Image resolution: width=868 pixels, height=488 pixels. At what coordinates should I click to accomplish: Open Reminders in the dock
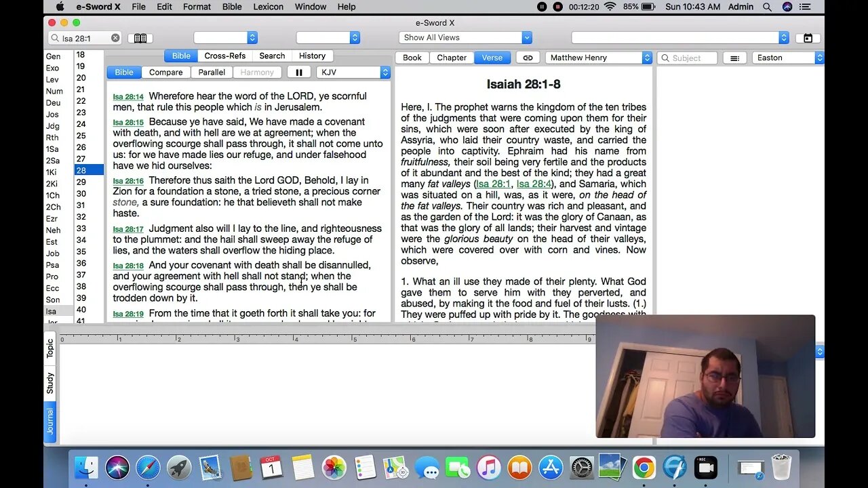365,468
